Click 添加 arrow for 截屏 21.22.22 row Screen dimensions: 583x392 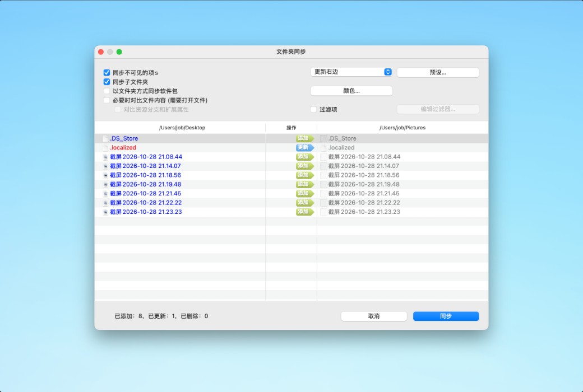305,203
